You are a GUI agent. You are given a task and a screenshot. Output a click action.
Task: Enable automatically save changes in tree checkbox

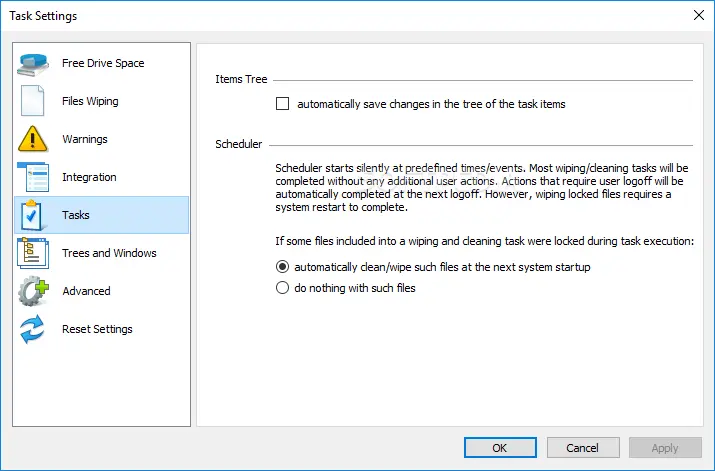(282, 104)
